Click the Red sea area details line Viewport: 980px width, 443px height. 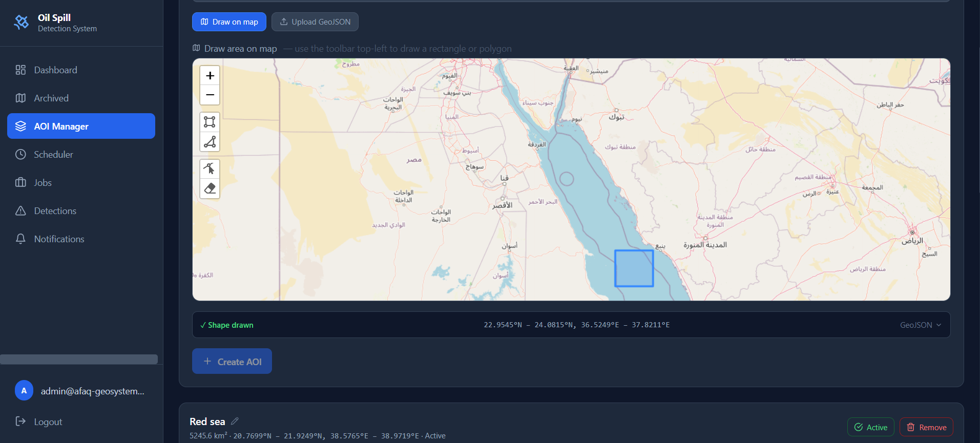point(318,436)
